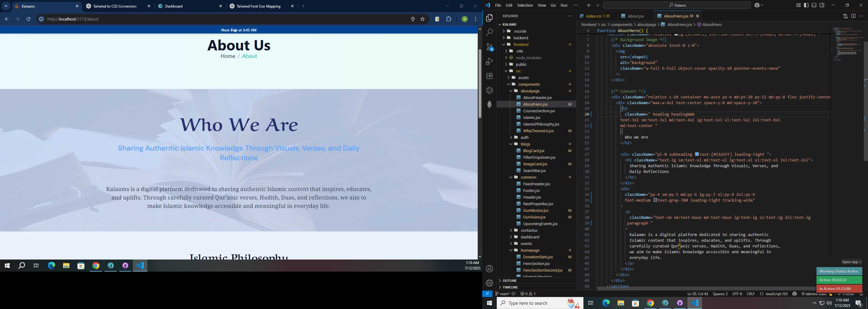Viewport: 868px width, 309px height.
Task: Click Spaces: 2 indentation in status bar
Action: click(720, 294)
